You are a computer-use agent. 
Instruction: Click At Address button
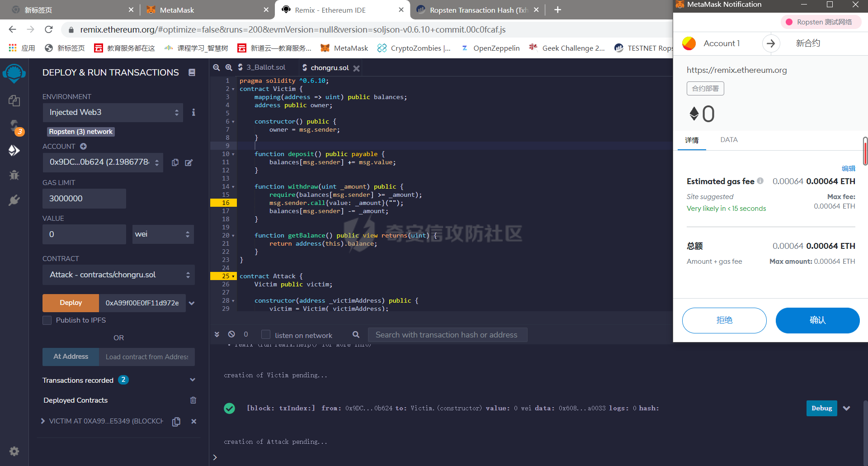click(x=71, y=357)
